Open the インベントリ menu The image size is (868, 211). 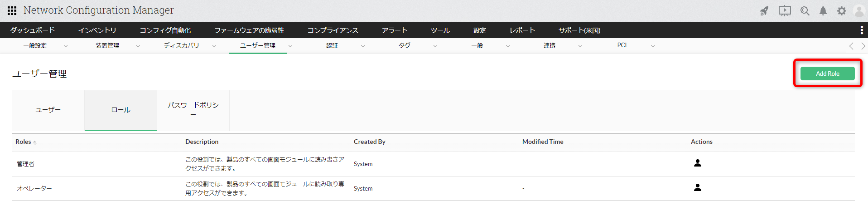pyautogui.click(x=97, y=30)
